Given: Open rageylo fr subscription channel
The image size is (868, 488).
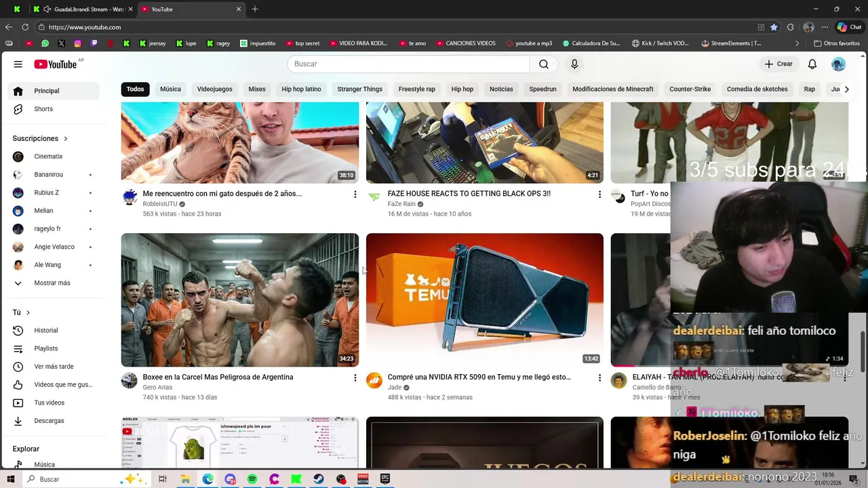Looking at the screenshot, I should point(54,229).
